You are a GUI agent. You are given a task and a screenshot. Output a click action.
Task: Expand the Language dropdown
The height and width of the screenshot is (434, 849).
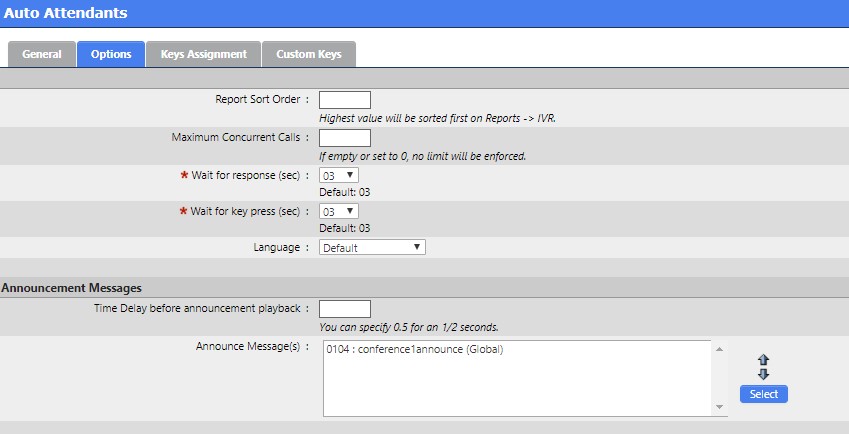(372, 247)
